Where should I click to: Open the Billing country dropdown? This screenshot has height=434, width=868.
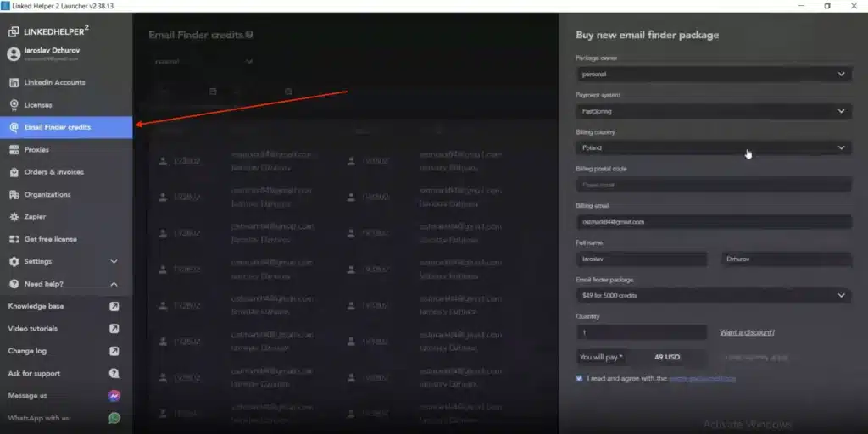(x=714, y=147)
